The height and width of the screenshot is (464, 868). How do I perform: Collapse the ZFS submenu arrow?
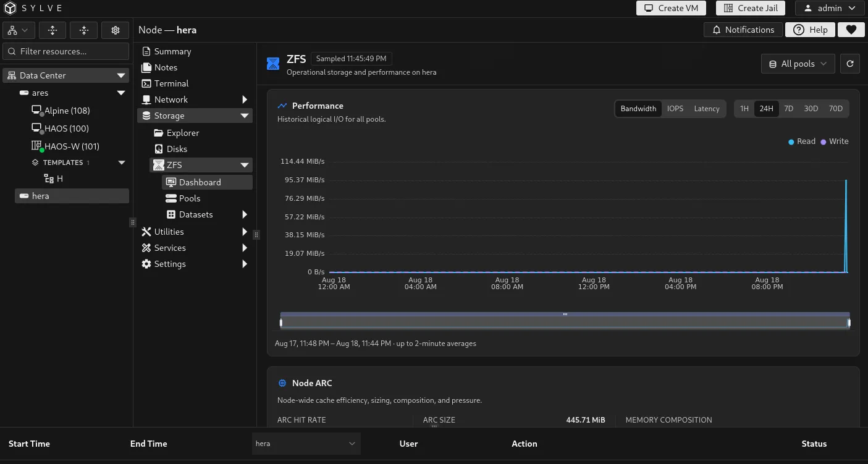pos(245,165)
